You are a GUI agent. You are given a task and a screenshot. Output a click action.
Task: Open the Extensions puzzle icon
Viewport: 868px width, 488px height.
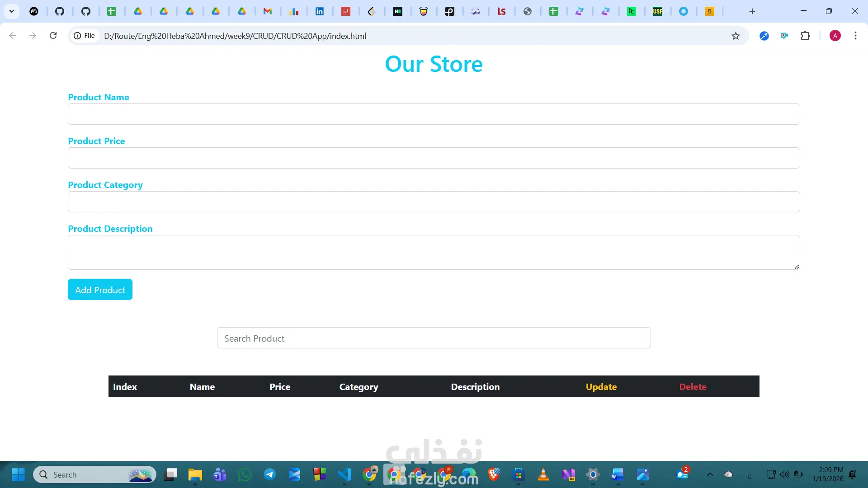coord(805,36)
